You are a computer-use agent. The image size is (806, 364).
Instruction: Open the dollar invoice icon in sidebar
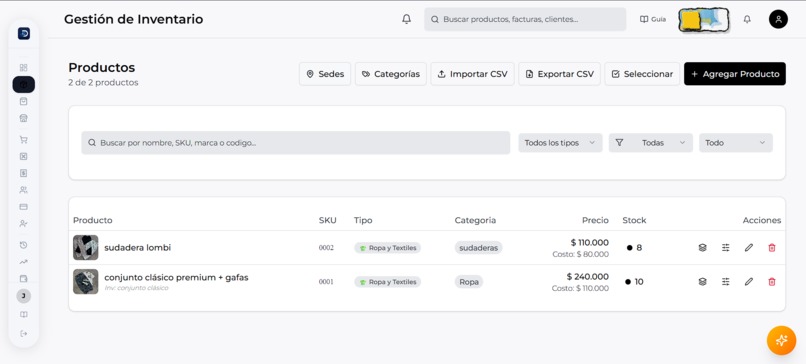pyautogui.click(x=23, y=173)
